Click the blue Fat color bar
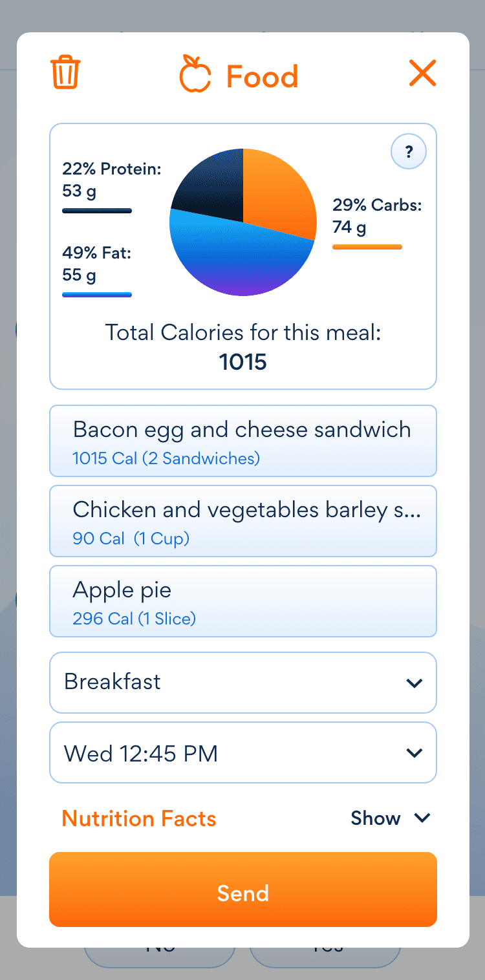485x980 pixels. [97, 295]
